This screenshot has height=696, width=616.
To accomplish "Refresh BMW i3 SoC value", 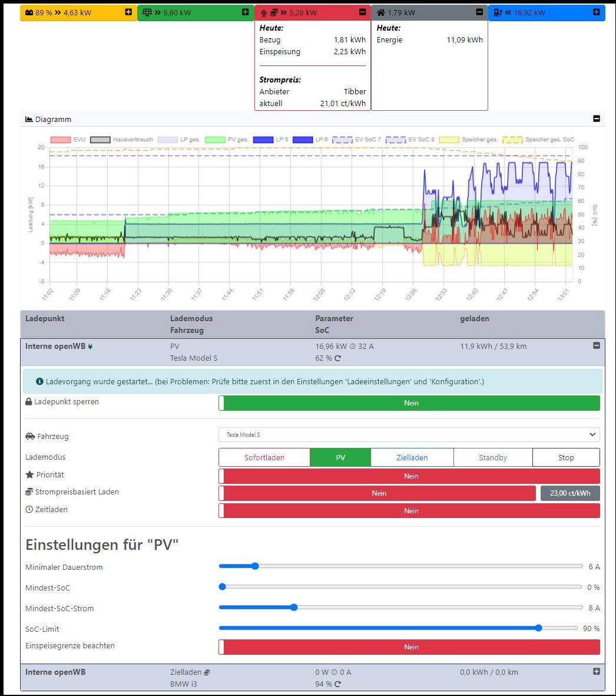I will (x=337, y=684).
